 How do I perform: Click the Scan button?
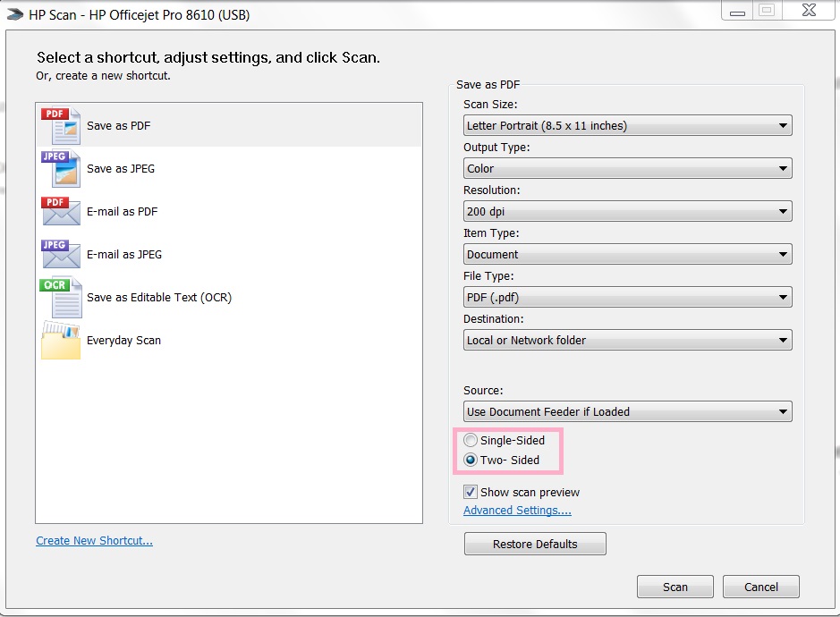[675, 587]
